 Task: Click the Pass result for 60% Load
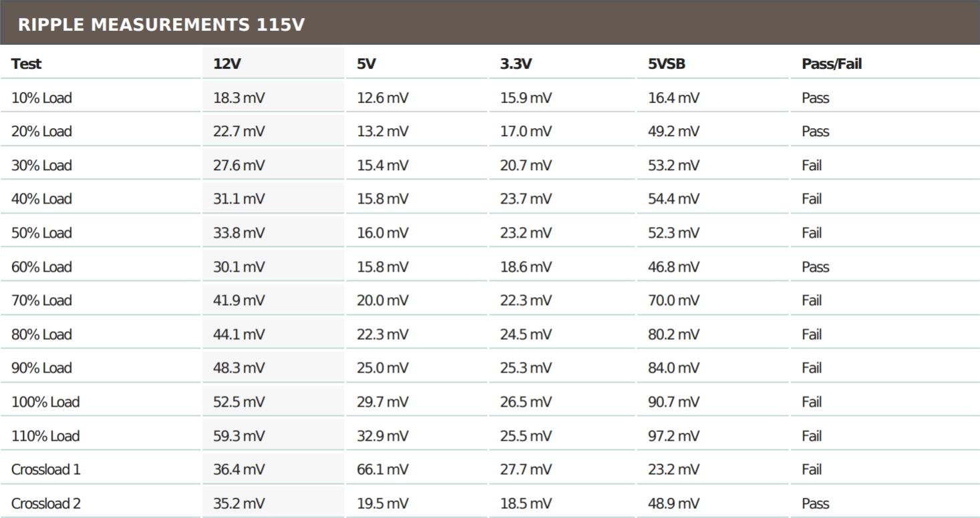coord(816,267)
